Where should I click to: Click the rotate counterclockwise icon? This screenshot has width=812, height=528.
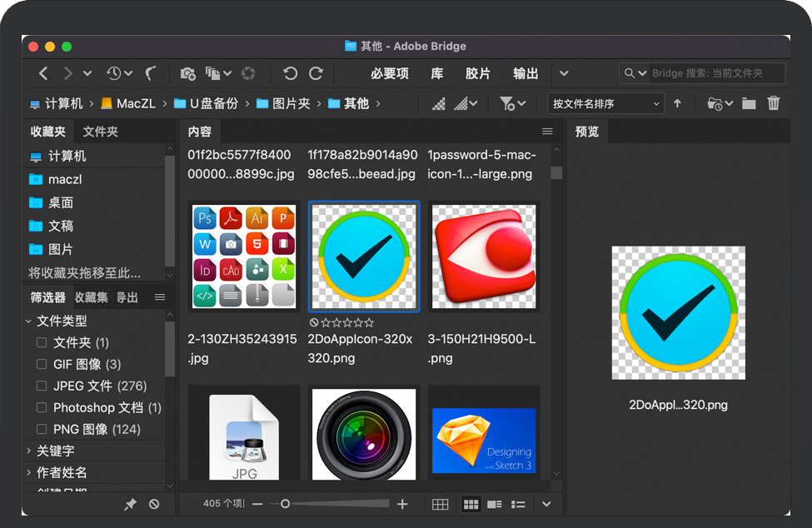point(290,73)
